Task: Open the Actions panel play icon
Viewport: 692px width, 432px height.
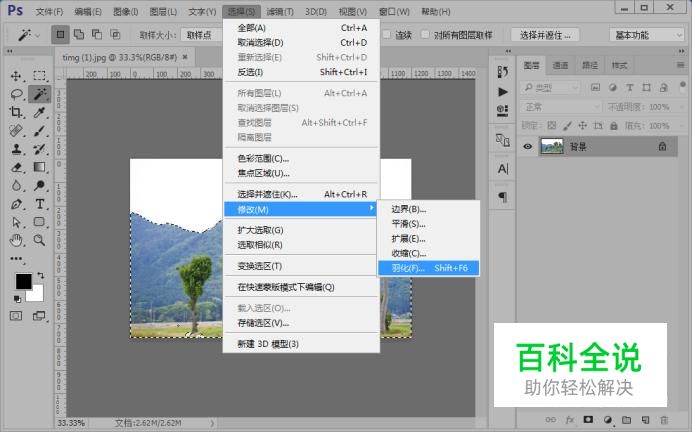Action: click(503, 92)
